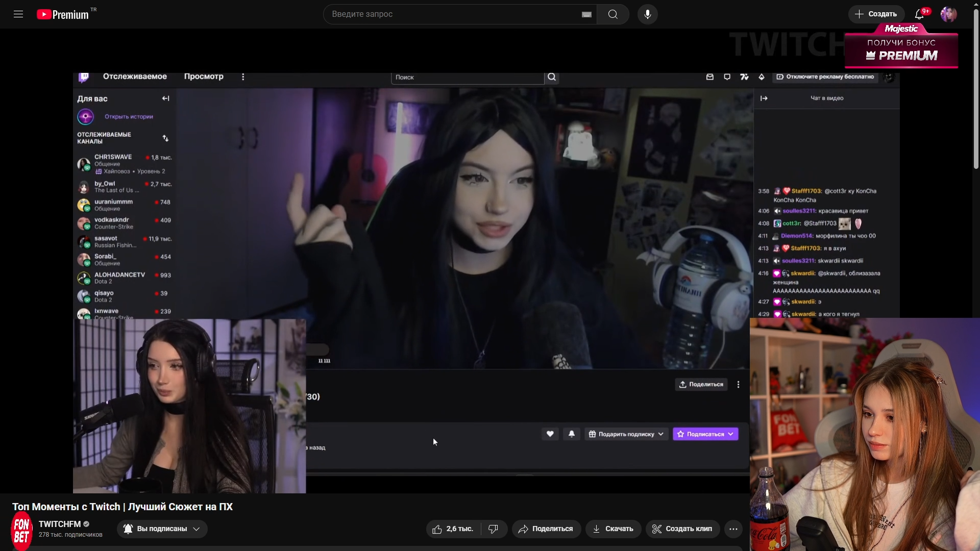Click the video title text

coord(122,507)
